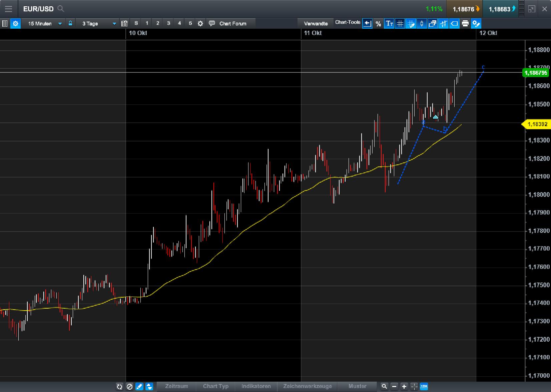Open the calendar date selection icon

click(124, 23)
